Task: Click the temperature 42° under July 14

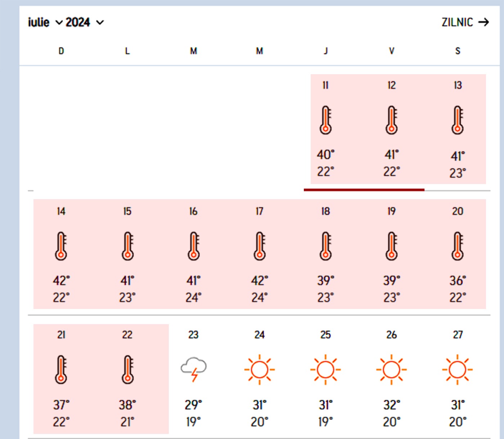Action: tap(61, 281)
